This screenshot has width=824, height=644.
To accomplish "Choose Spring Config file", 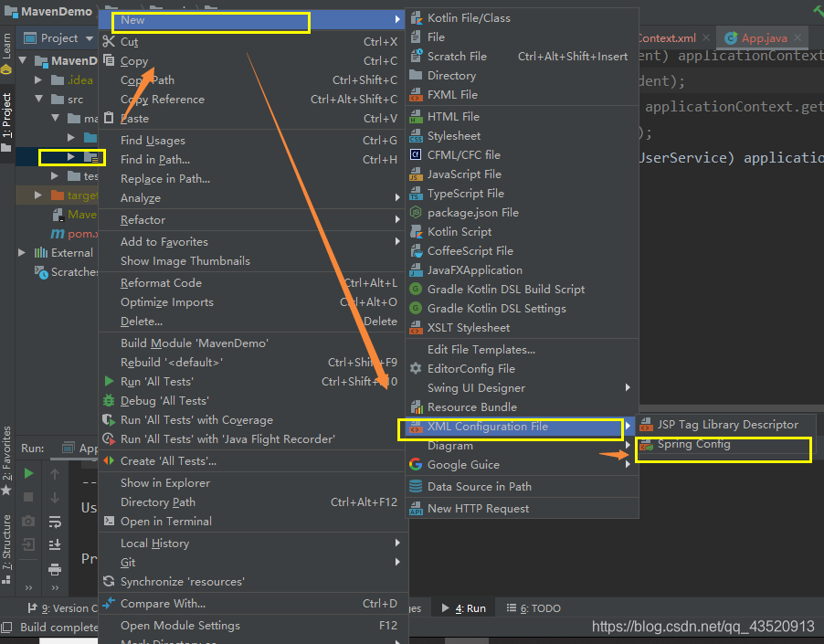I will tap(725, 444).
